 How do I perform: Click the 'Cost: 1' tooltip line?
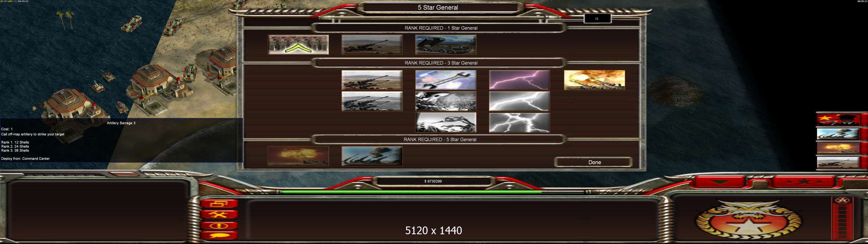point(7,129)
